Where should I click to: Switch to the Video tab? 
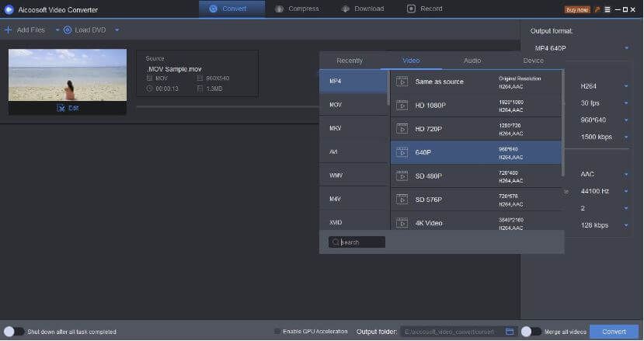click(x=411, y=61)
